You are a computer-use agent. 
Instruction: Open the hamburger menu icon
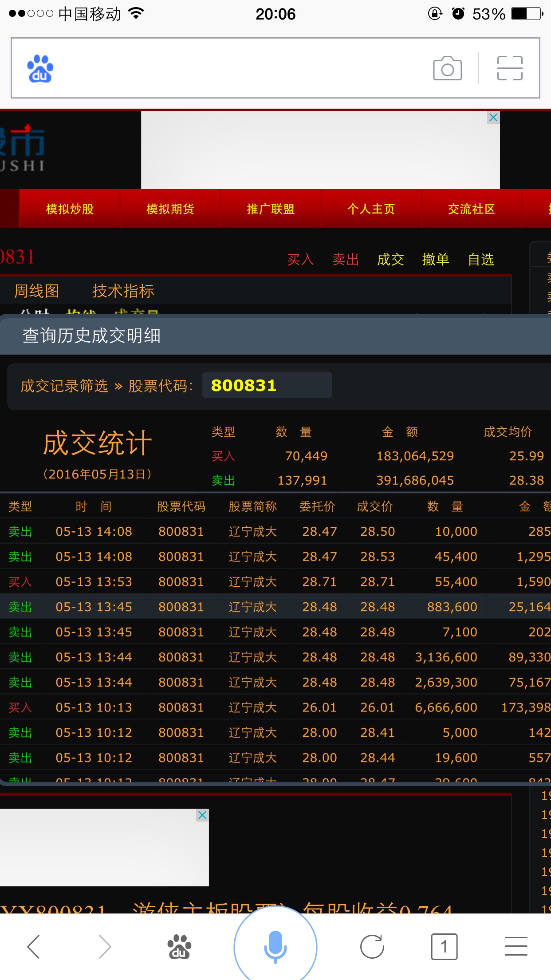click(x=516, y=947)
